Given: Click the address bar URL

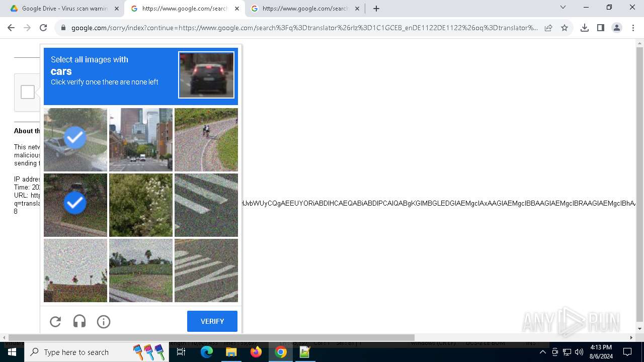Looking at the screenshot, I should coord(304,28).
